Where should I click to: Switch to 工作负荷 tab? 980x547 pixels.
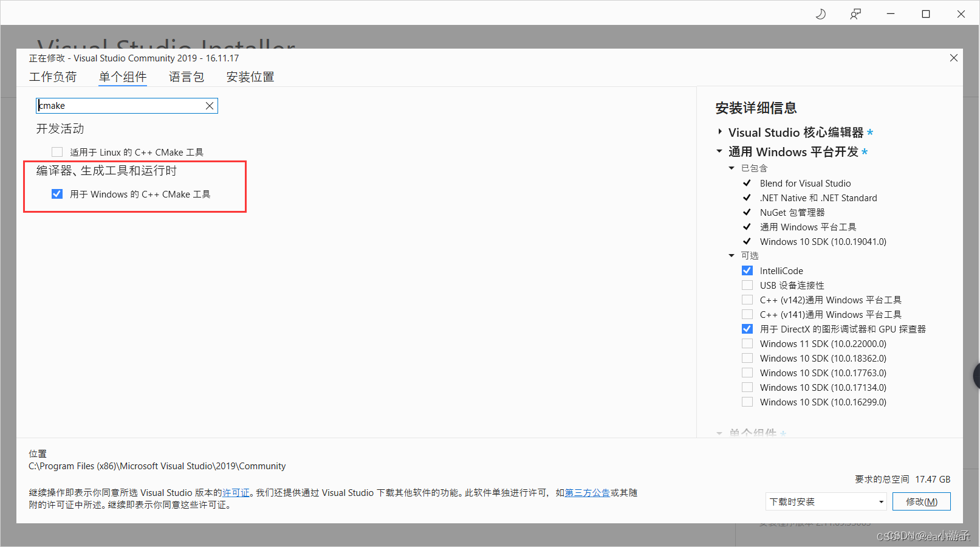[x=53, y=77]
